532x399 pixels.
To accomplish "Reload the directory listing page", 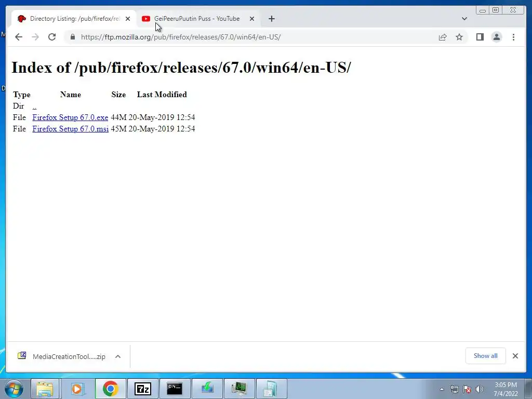I will point(52,37).
